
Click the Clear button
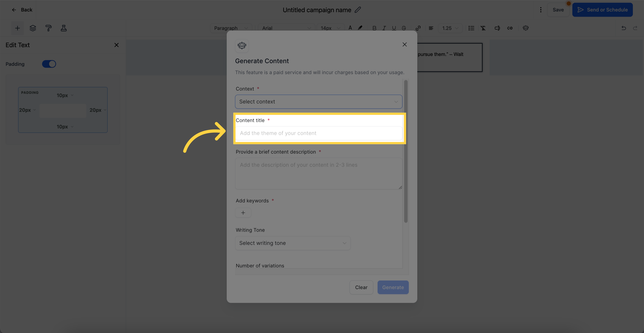pos(361,287)
